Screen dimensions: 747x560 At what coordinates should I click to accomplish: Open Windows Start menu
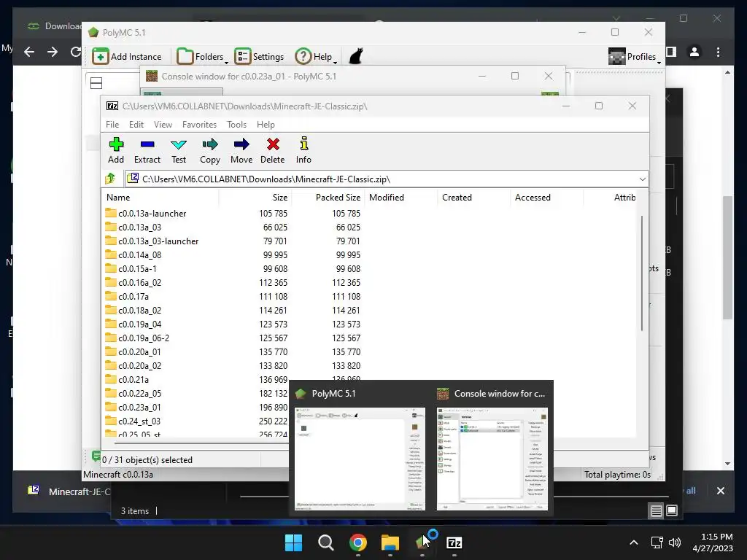(293, 542)
